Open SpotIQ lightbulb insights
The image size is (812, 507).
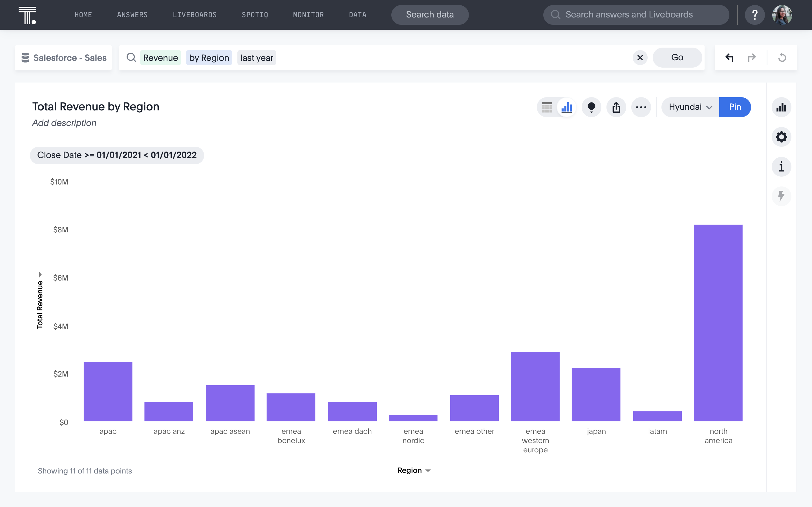[591, 107]
